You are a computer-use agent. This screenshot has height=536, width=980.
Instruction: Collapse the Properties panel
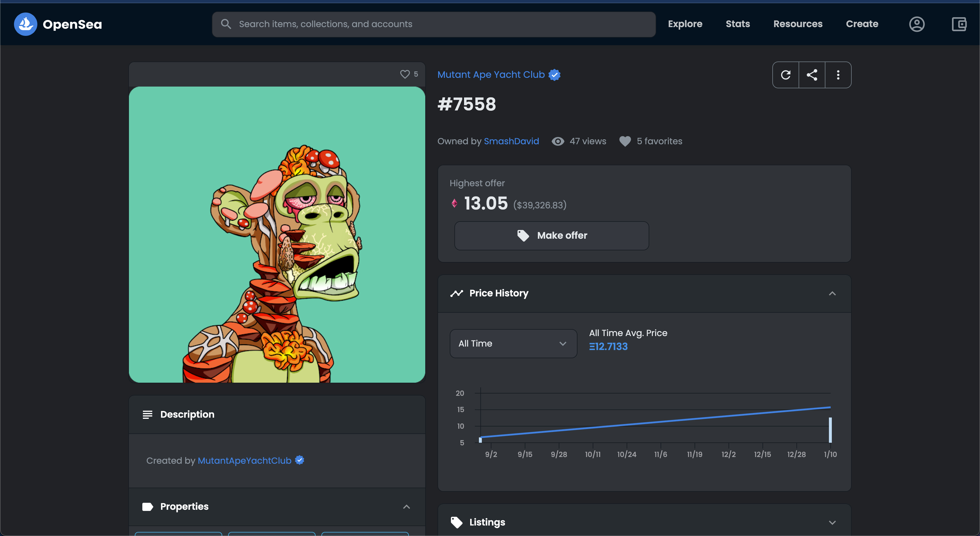406,507
